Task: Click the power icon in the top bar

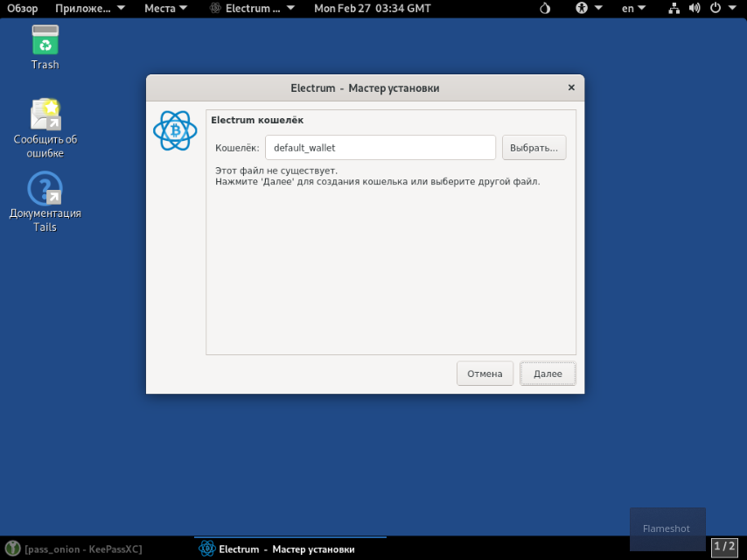Action: [716, 9]
